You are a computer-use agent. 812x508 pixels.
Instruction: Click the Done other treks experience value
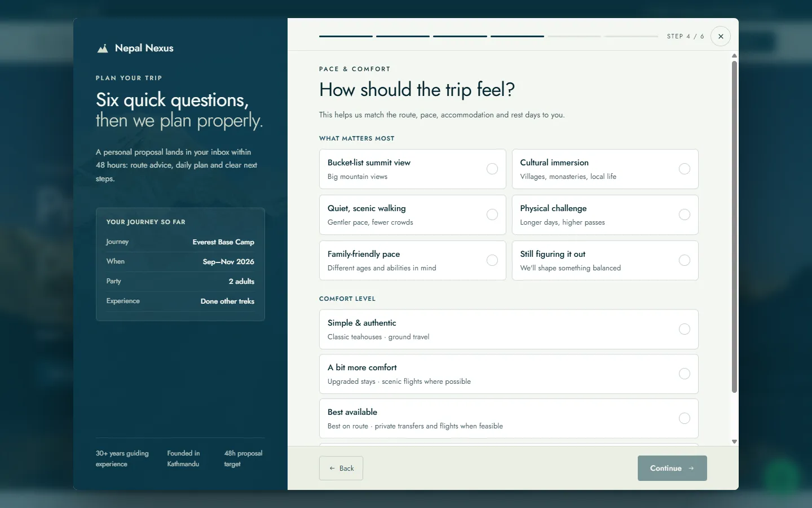(227, 301)
